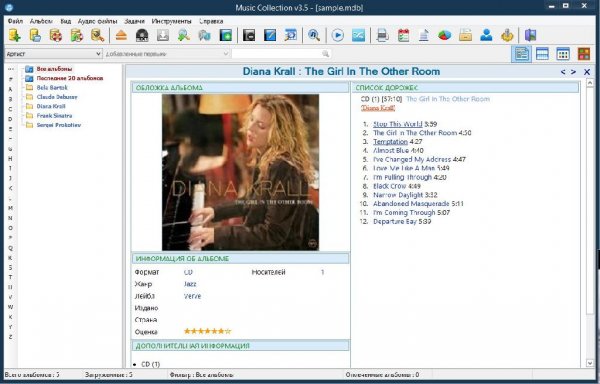
Task: Open the Stop This World track link
Action: click(398, 124)
